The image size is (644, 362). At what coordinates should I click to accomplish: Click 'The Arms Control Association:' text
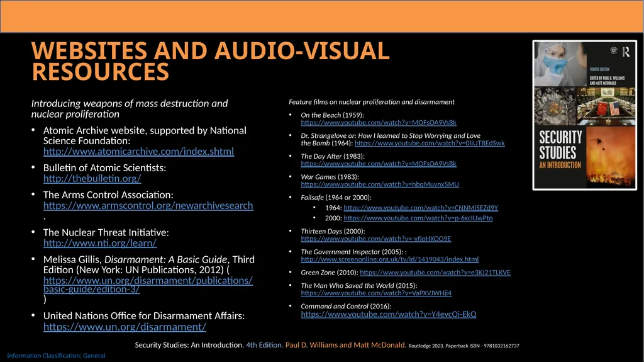pyautogui.click(x=108, y=195)
